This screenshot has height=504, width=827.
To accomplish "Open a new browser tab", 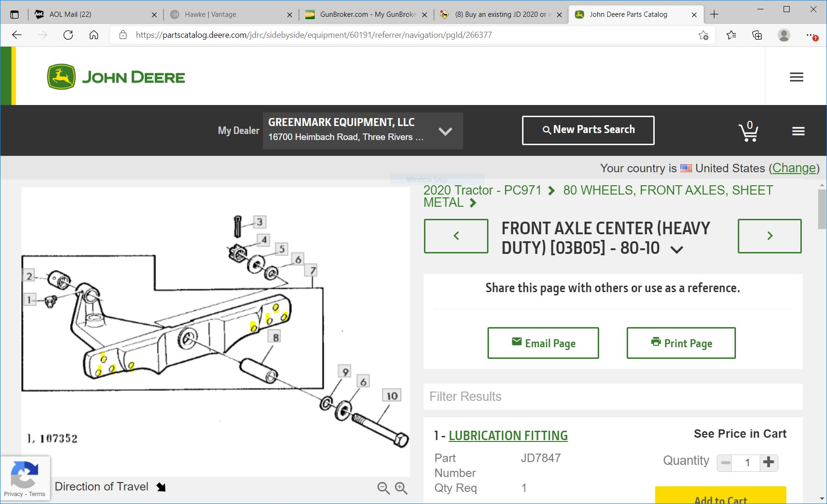I will 714,14.
